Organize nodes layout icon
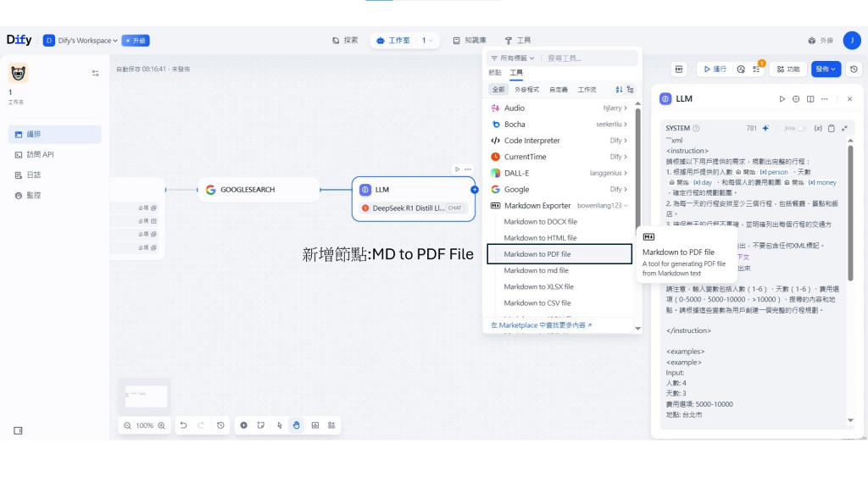868x488 pixels. pos(331,425)
